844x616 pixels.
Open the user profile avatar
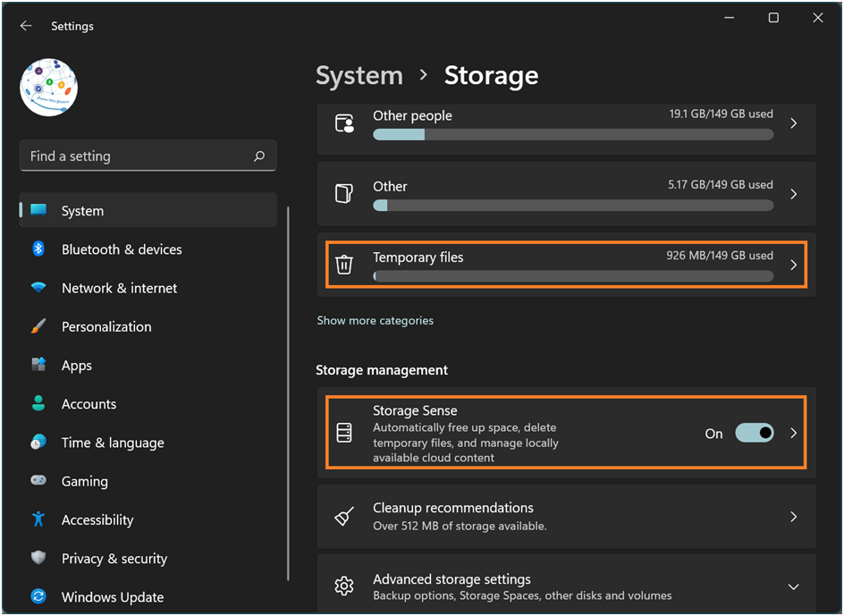49,88
